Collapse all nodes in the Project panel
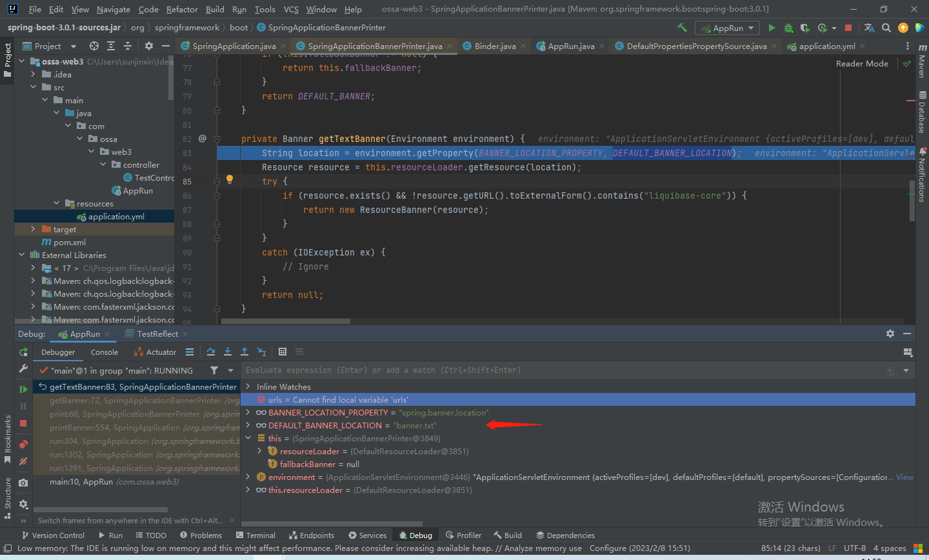The image size is (929, 560). 128,46
